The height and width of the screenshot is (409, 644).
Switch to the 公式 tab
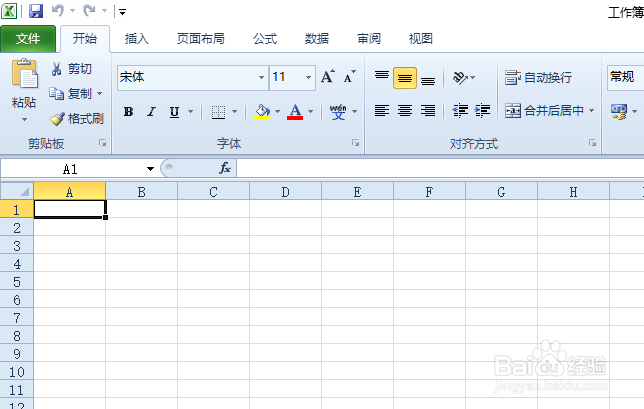point(265,39)
